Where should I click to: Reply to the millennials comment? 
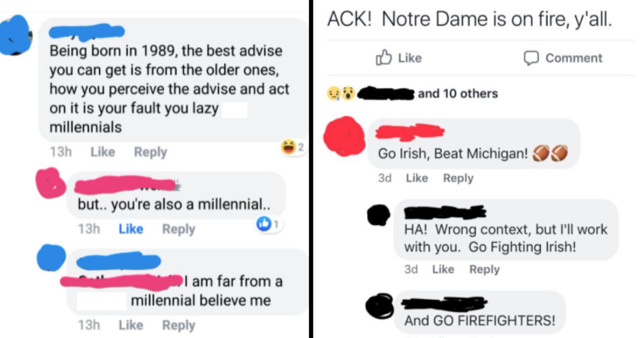point(150,152)
